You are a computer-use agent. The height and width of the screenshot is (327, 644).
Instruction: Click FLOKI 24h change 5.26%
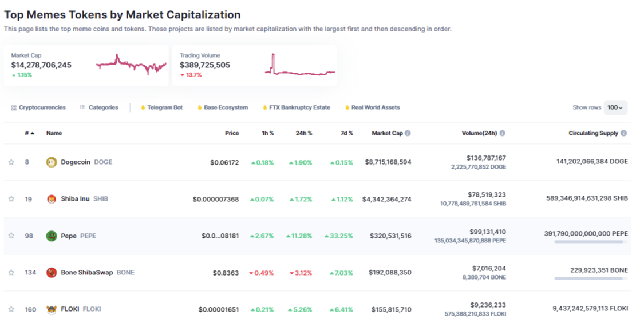point(300,310)
